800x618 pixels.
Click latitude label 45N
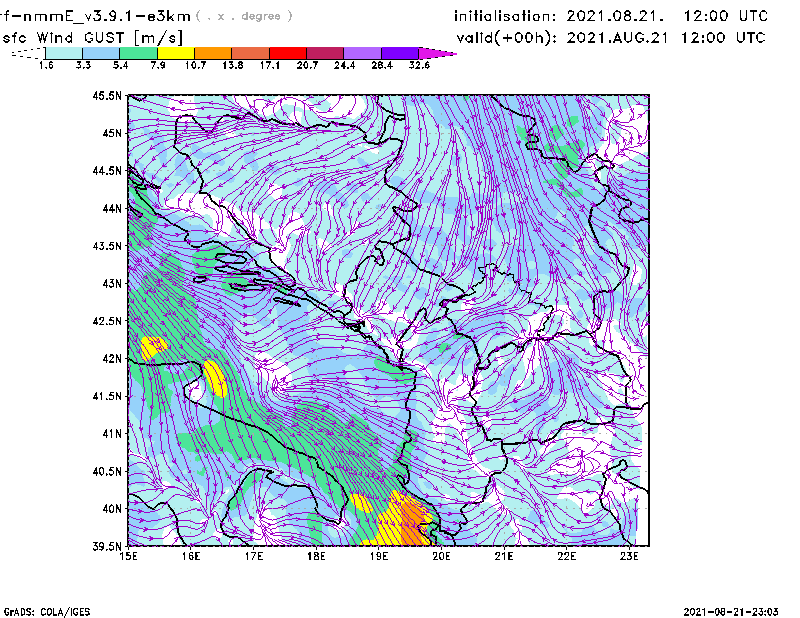pos(112,133)
